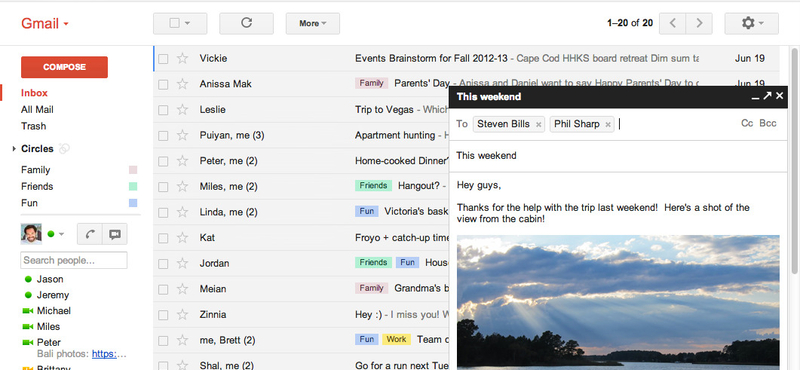Click the Fun label color swatch
Image resolution: width=800 pixels, height=370 pixels.
133,203
